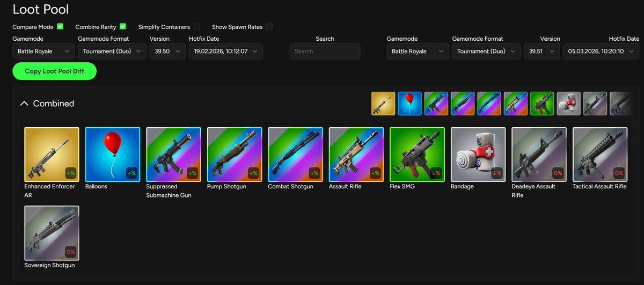The width and height of the screenshot is (644, 285).
Task: Open Gamemode dropdown beside Tournament (Duo) 39.50
Action: [x=43, y=51]
